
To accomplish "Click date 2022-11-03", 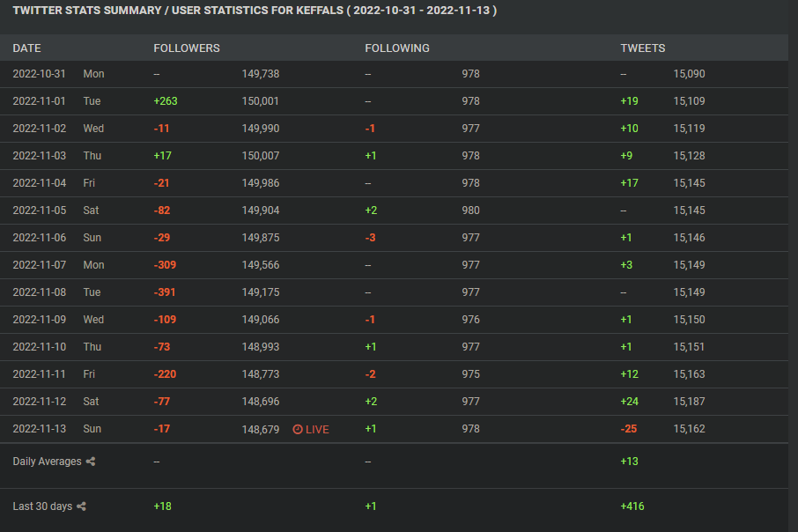I will [39, 156].
